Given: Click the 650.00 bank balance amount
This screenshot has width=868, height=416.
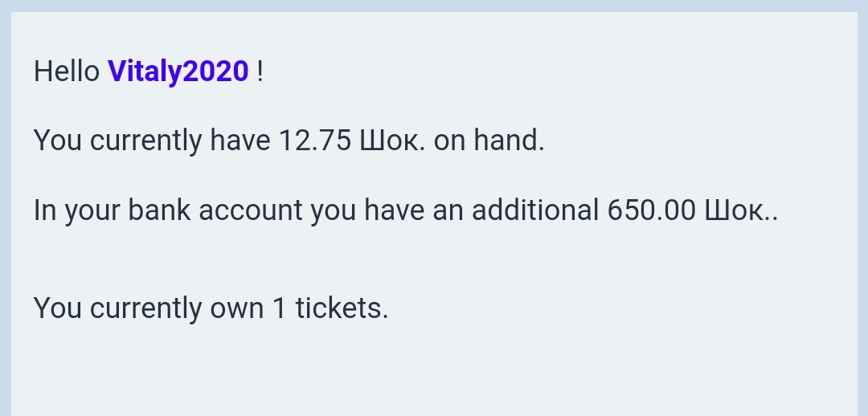Looking at the screenshot, I should click(651, 210).
